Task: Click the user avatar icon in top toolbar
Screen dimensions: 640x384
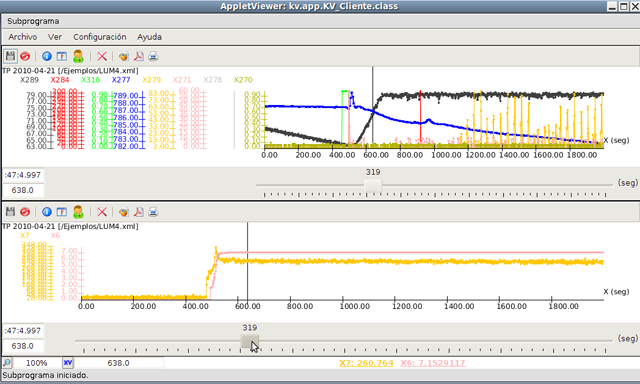Action: click(78, 56)
